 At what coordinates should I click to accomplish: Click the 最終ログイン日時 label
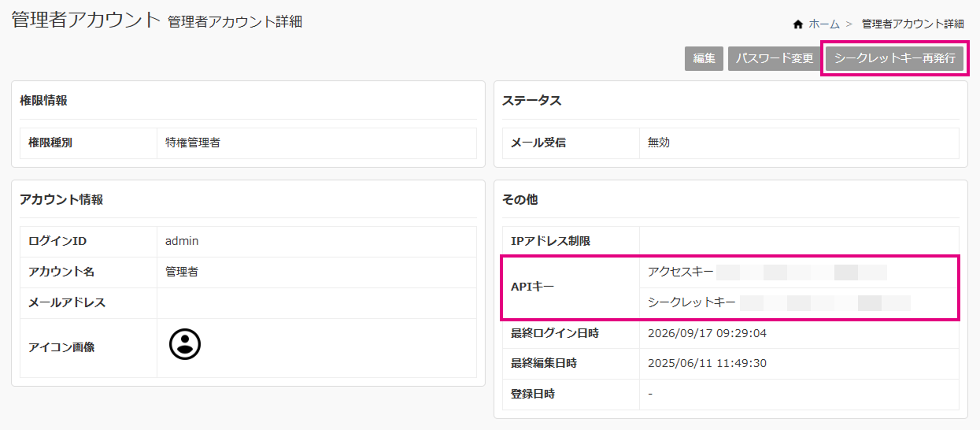[555, 333]
